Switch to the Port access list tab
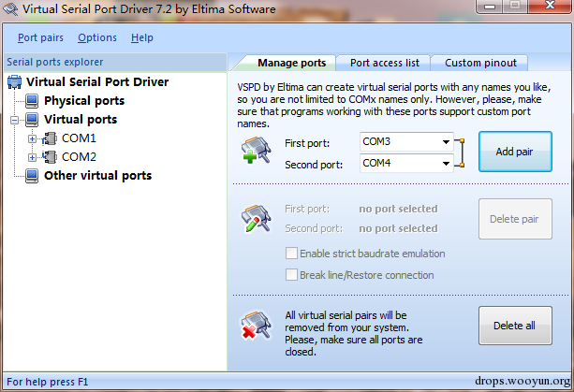The image size is (574, 392). (x=384, y=63)
